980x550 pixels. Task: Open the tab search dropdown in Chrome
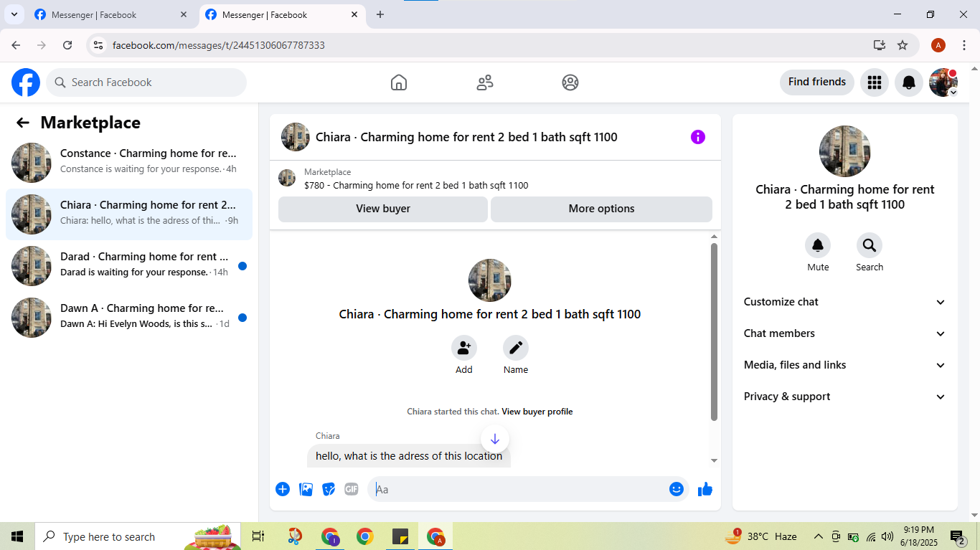coord(14,14)
